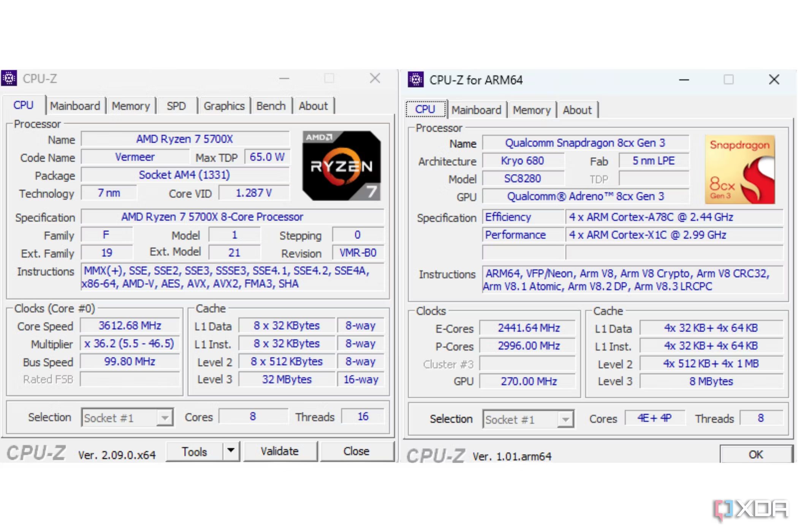Close the CPU-Z for ARM64 window
Image resolution: width=798 pixels, height=532 pixels.
point(774,80)
